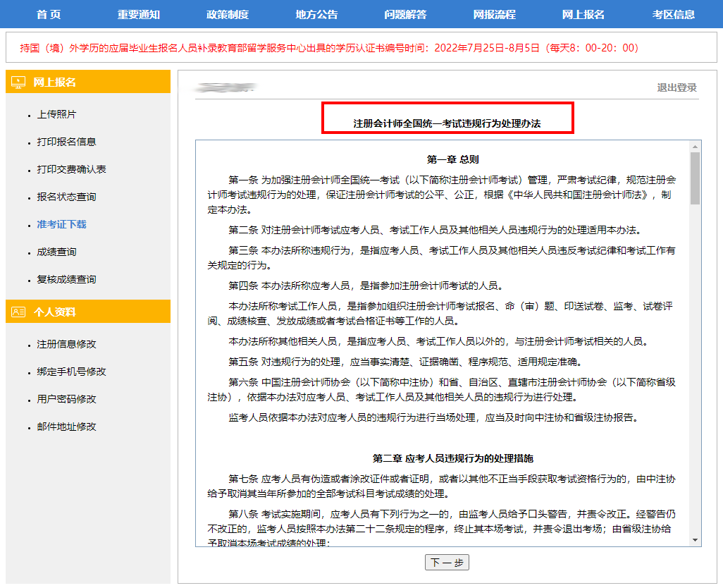Open 考区信息 from the top menu

[x=674, y=14]
